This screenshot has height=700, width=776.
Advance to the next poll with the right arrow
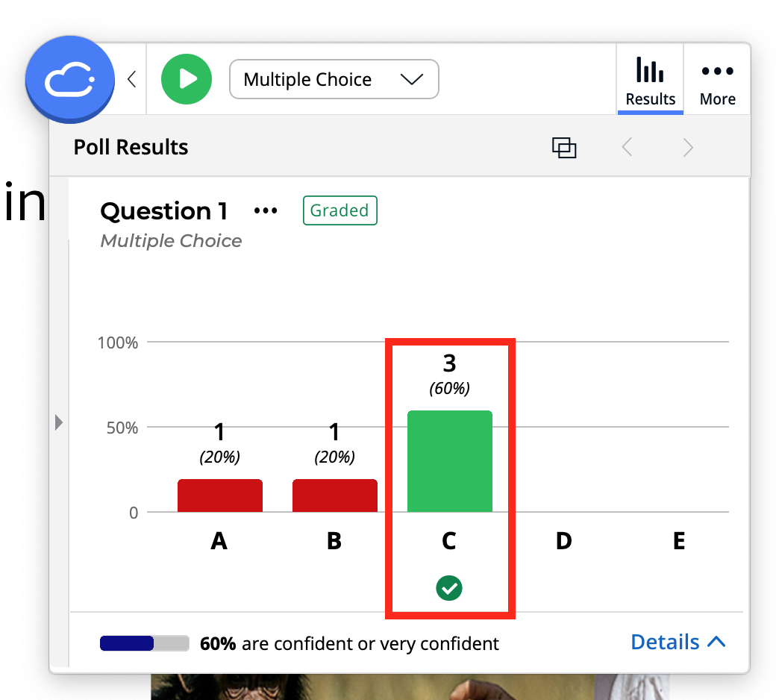point(687,147)
